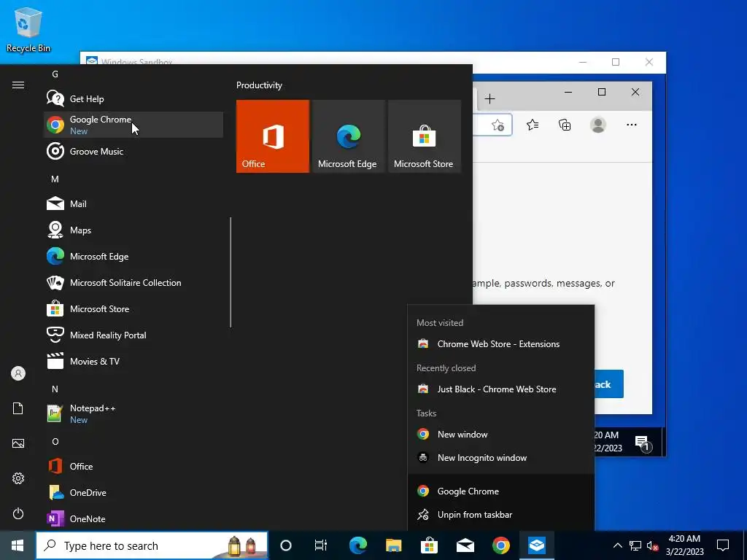Open a new tab in Sandbox Edge

point(489,98)
